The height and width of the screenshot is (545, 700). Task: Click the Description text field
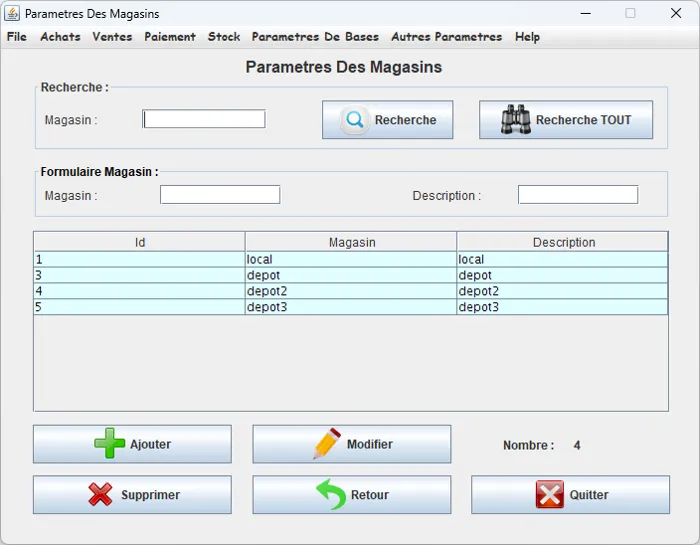(577, 195)
